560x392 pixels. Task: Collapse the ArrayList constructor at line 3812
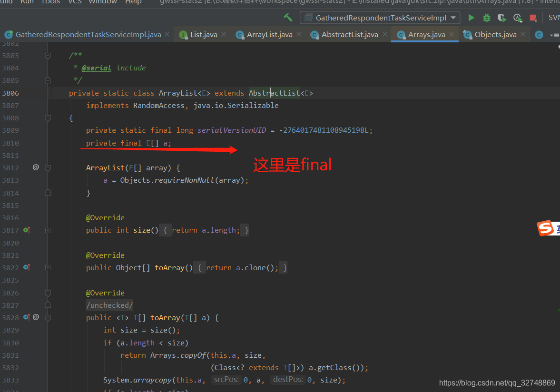coord(48,168)
